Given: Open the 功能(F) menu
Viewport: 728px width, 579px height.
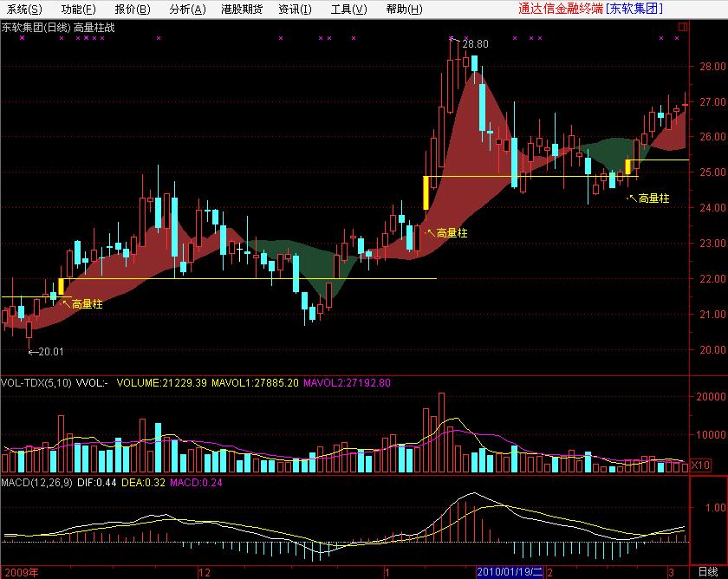Looking at the screenshot, I should [x=78, y=10].
